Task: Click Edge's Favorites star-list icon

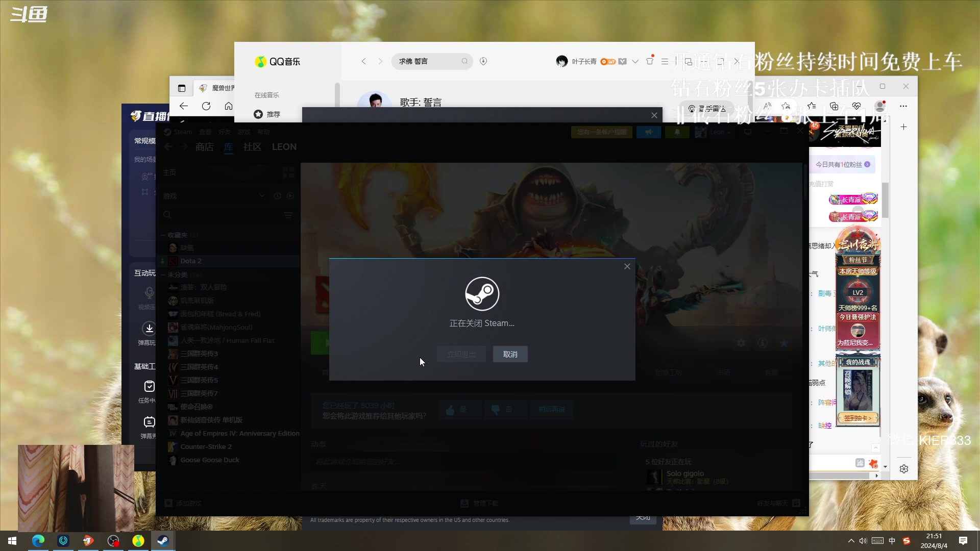Action: pos(812,106)
